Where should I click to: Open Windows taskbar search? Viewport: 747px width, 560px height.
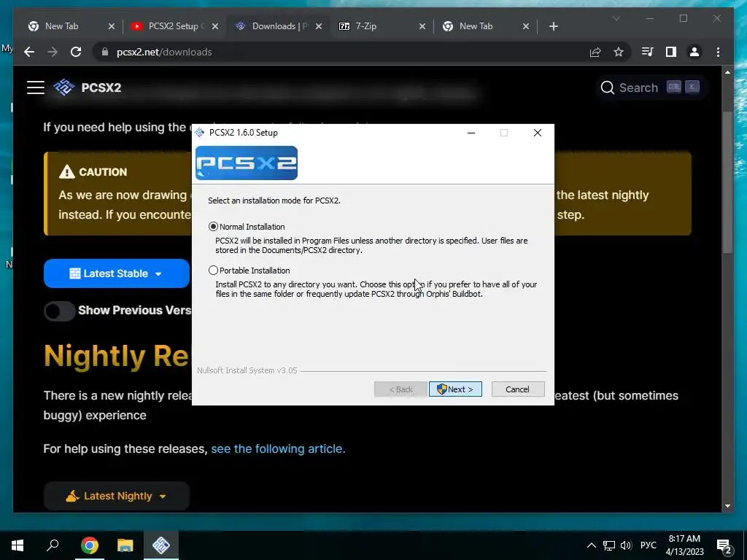[x=53, y=545]
